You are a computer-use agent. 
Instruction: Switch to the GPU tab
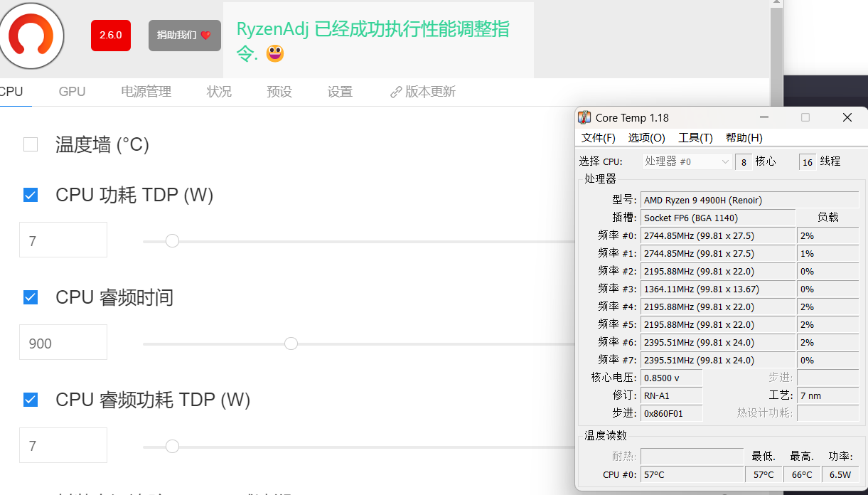tap(72, 92)
